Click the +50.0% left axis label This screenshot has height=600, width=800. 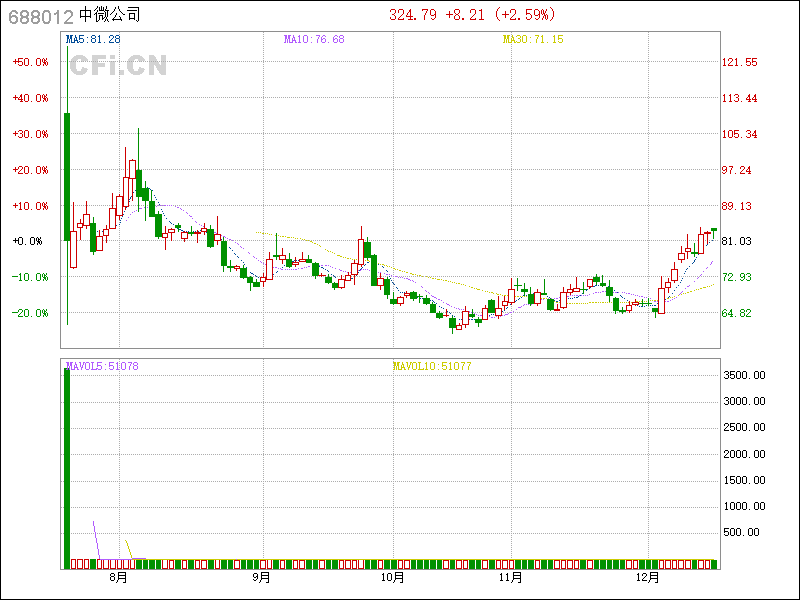tap(30, 62)
